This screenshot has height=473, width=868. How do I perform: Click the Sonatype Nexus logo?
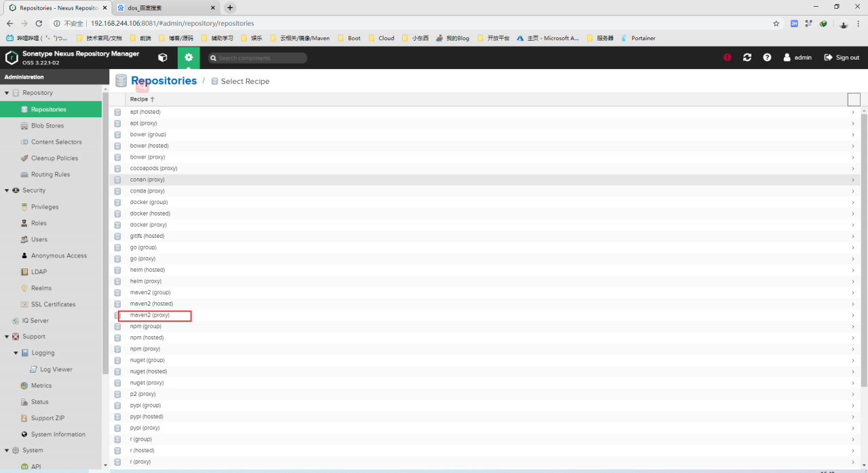coord(12,58)
